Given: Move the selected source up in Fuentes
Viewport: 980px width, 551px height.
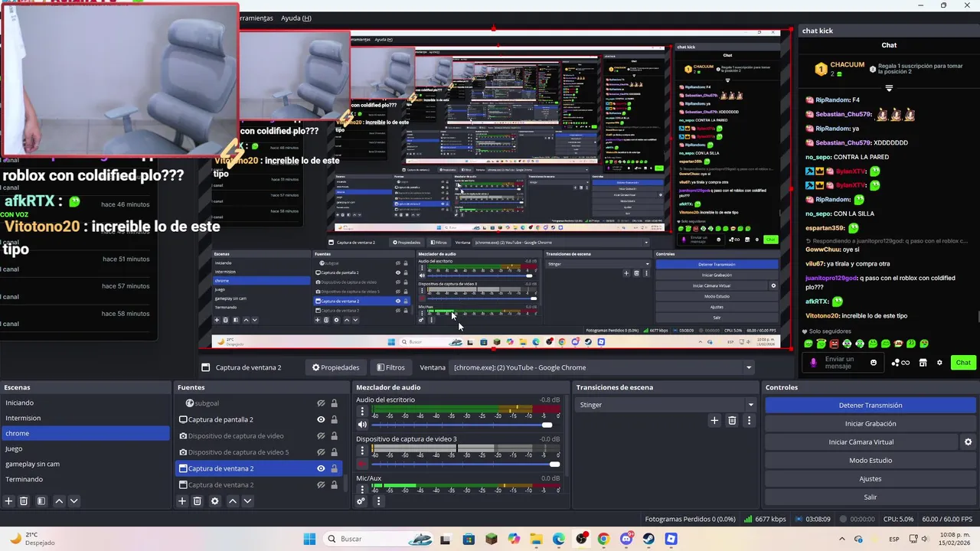Looking at the screenshot, I should coord(233,501).
